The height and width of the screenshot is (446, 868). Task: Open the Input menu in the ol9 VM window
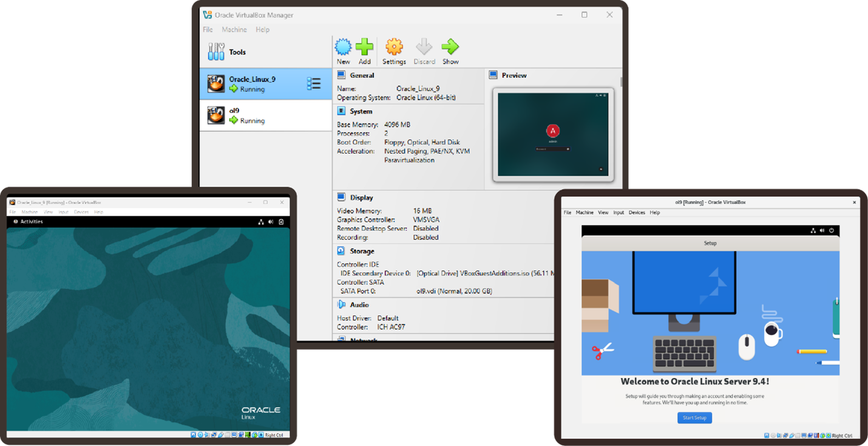619,213
